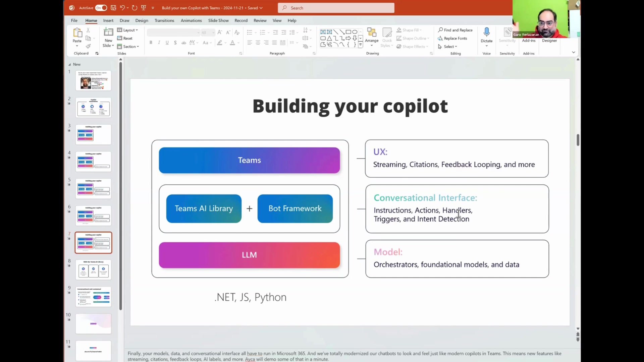Click the Arrange objects icon
This screenshot has height=362, width=644.
(x=372, y=33)
